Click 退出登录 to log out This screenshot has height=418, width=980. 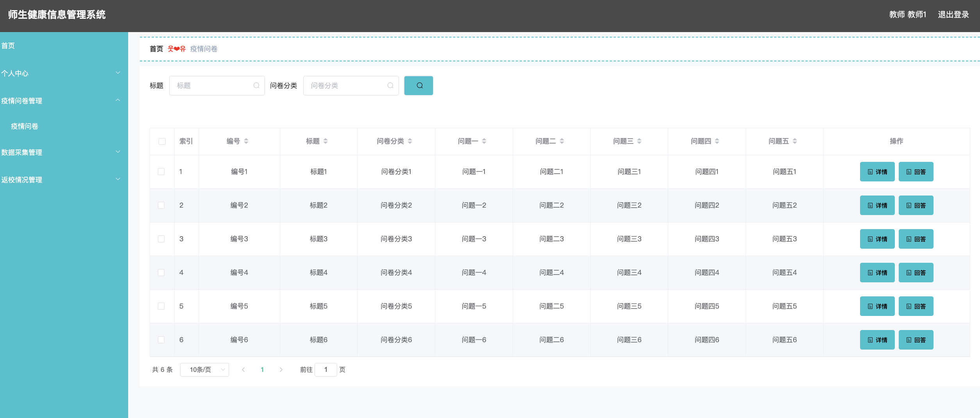[x=953, y=15]
